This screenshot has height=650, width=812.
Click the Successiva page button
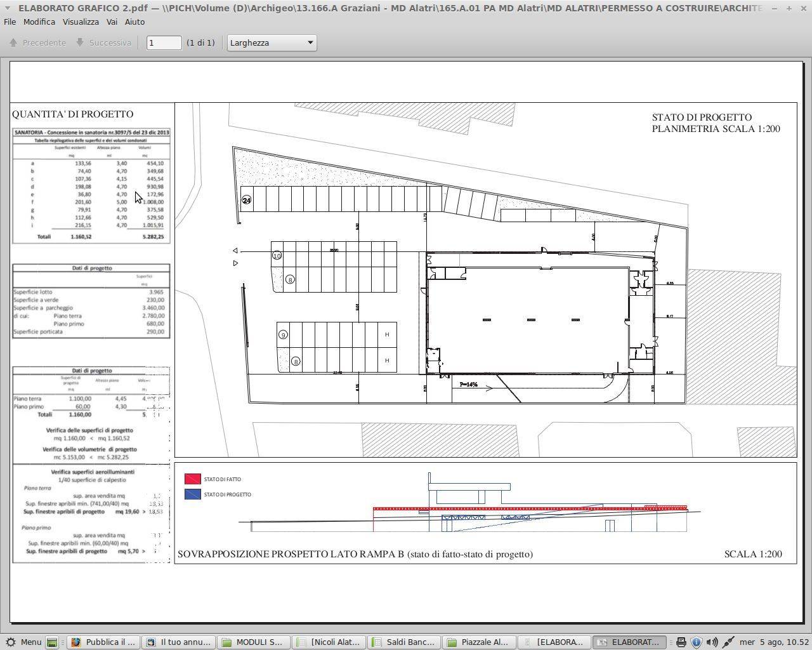pos(103,43)
